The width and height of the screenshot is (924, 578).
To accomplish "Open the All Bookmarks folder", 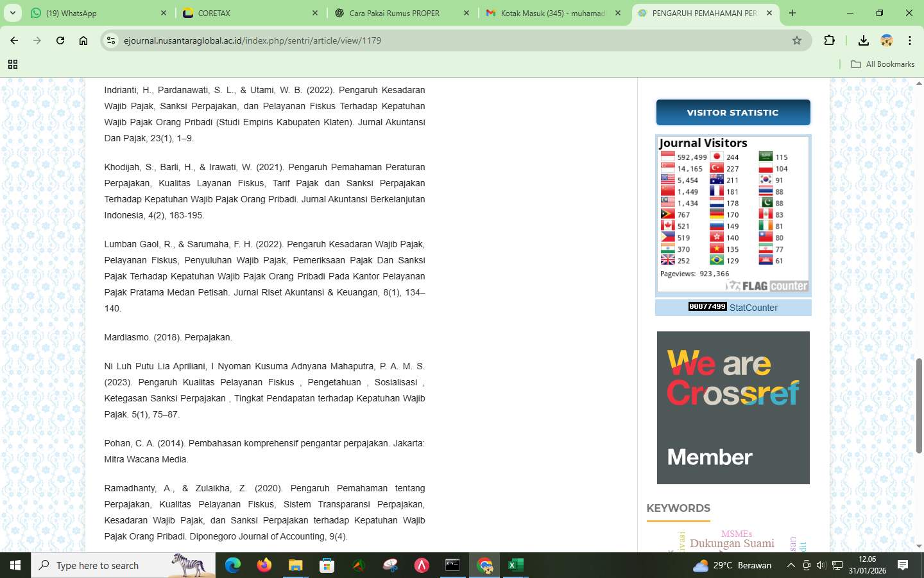I will tap(882, 64).
